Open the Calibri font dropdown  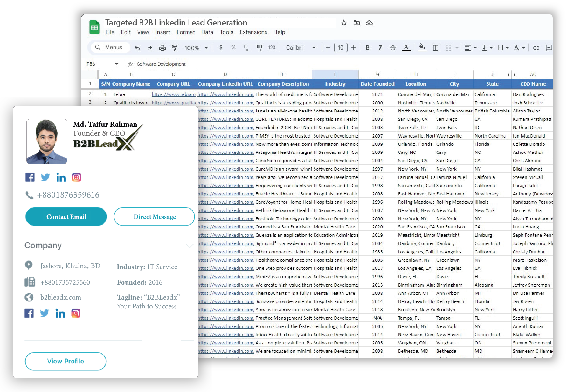pyautogui.click(x=301, y=48)
